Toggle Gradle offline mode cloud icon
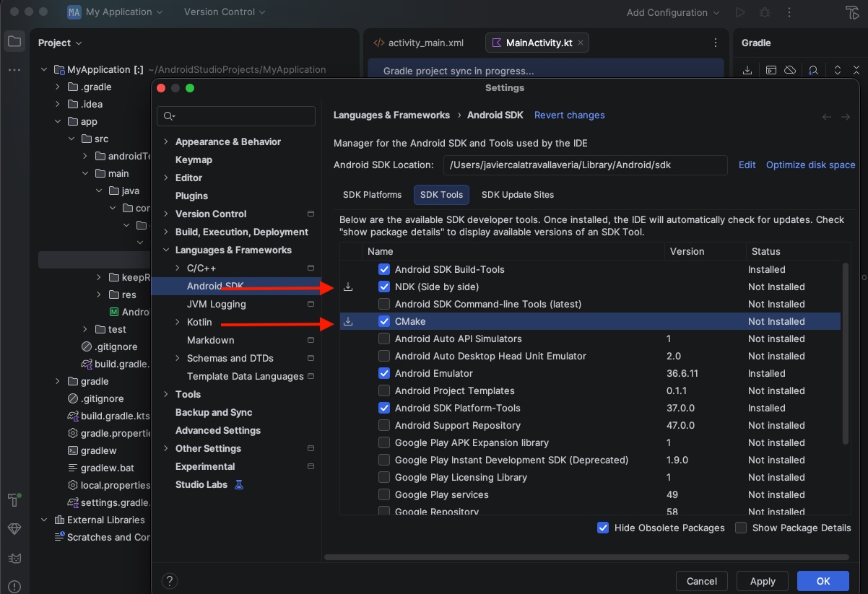This screenshot has height=594, width=868. (x=790, y=70)
